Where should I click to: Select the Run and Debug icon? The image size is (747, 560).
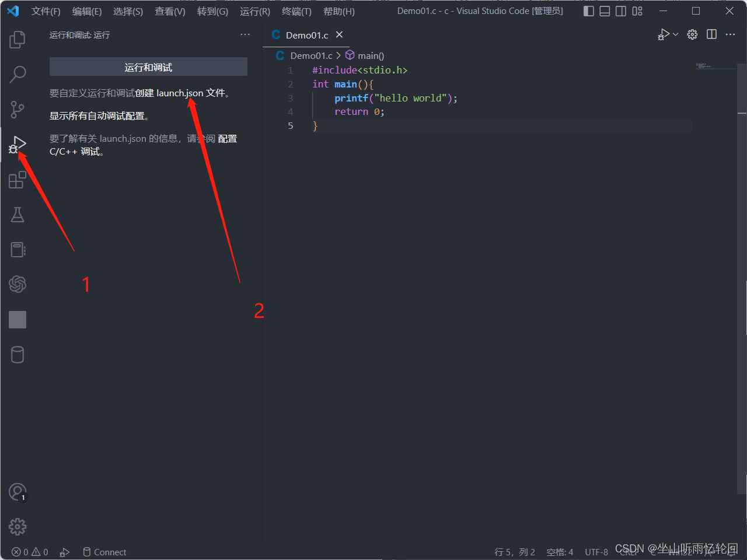point(17,145)
